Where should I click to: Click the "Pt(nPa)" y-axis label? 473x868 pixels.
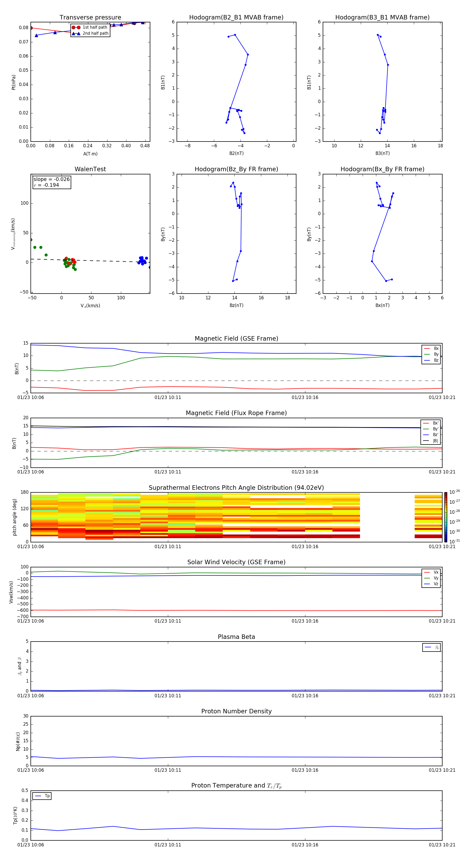(13, 82)
